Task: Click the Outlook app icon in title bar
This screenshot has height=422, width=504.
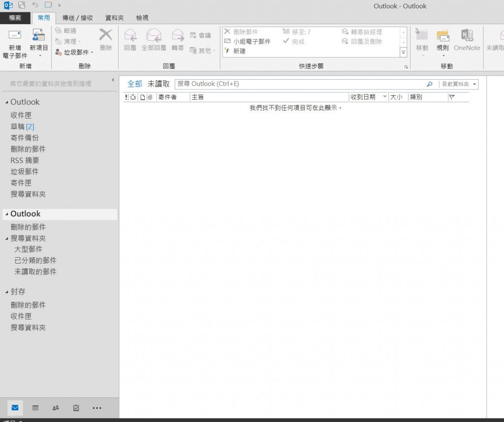Action: [8, 5]
